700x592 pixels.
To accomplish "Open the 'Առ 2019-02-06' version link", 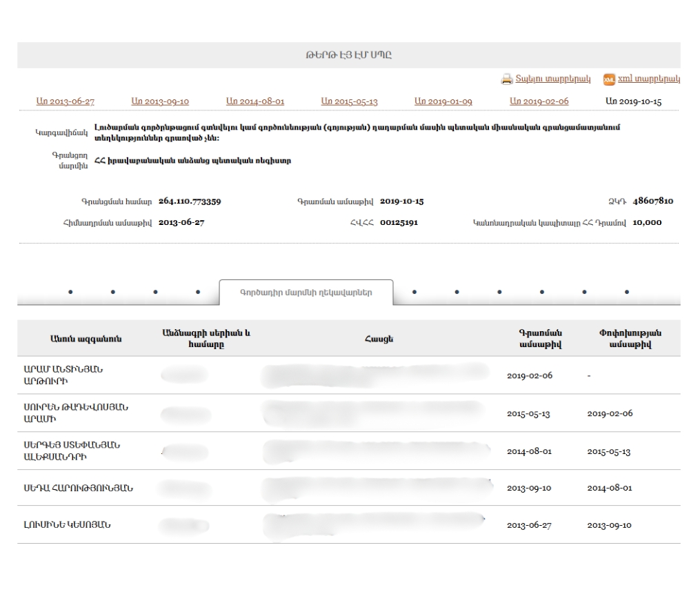I will (x=539, y=101).
